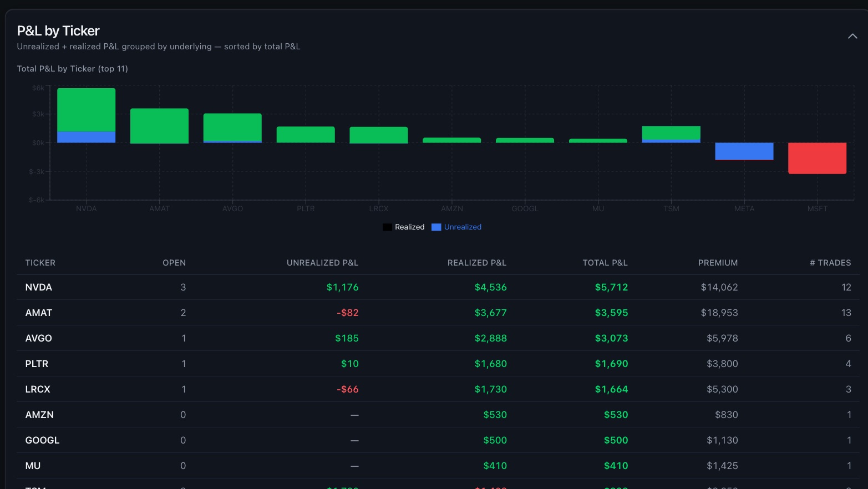Select the TICKER column header
The image size is (868, 489).
40,262
